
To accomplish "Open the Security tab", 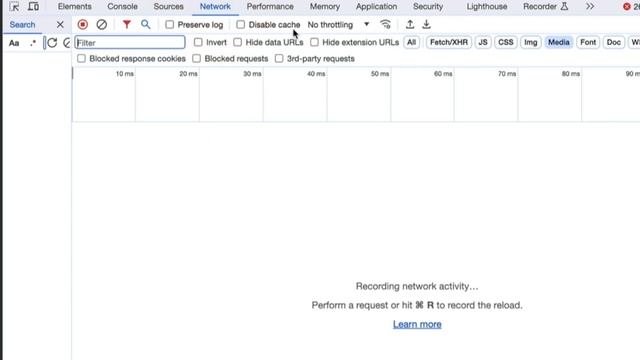I will click(x=428, y=7).
